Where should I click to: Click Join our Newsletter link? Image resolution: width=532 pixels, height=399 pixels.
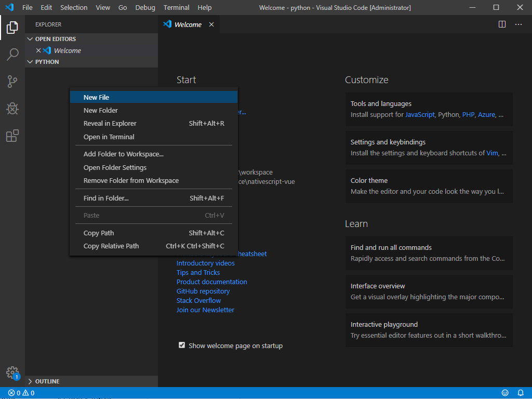tap(205, 310)
